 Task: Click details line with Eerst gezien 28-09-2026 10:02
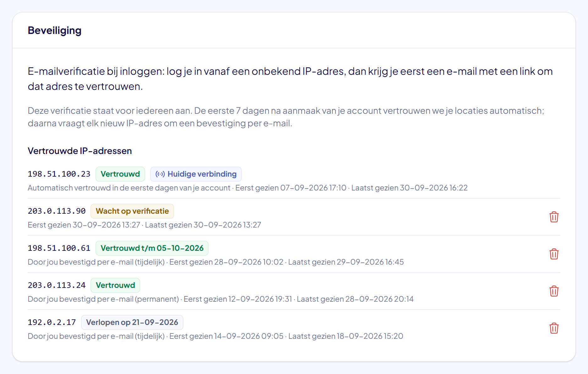click(x=216, y=262)
